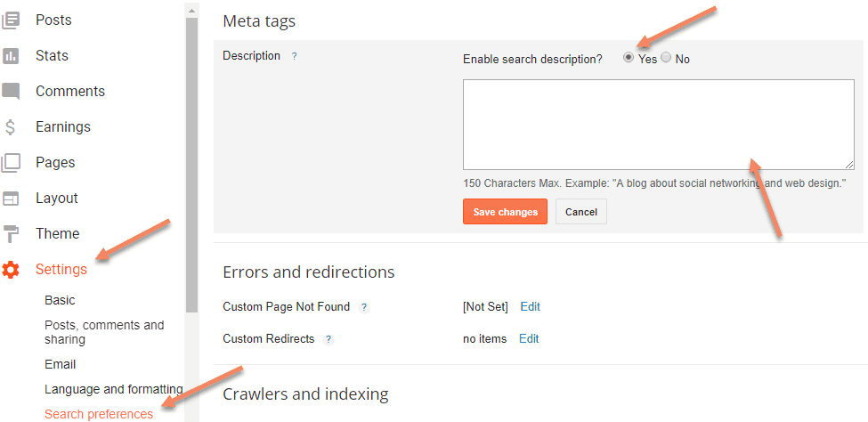The height and width of the screenshot is (422, 868).
Task: Open Search preferences submenu item
Action: (x=99, y=414)
